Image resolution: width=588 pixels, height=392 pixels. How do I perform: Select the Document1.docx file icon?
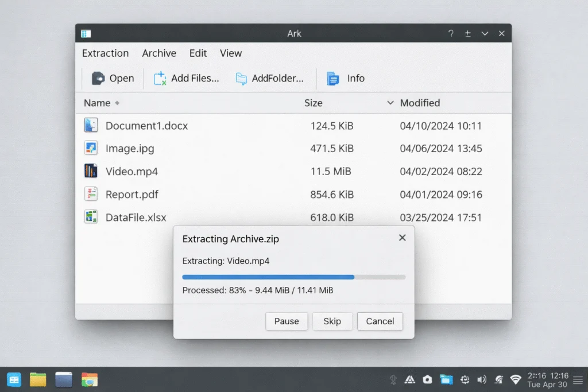click(x=91, y=125)
